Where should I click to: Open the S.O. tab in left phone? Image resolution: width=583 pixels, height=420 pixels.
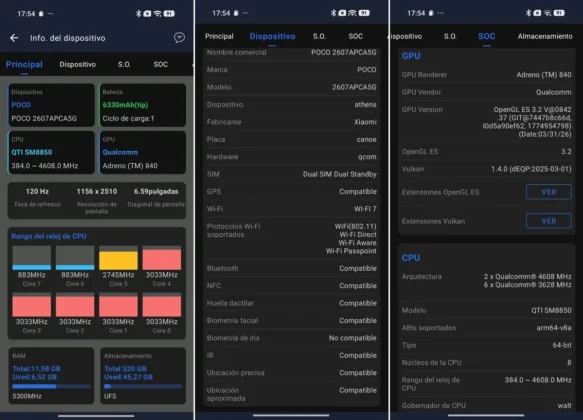[124, 64]
